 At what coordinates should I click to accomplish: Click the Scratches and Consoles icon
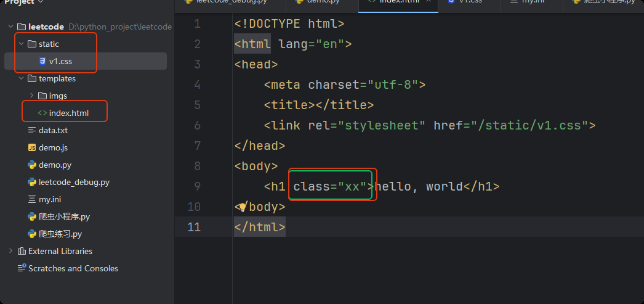click(22, 268)
